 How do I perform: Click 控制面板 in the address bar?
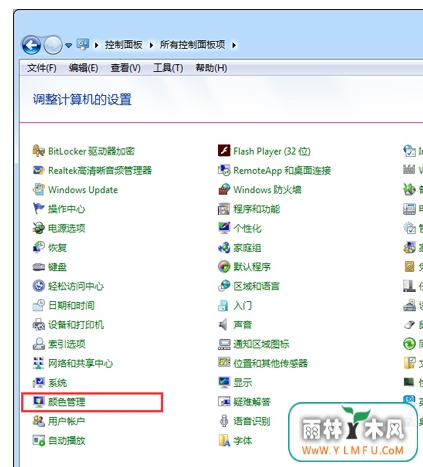124,45
